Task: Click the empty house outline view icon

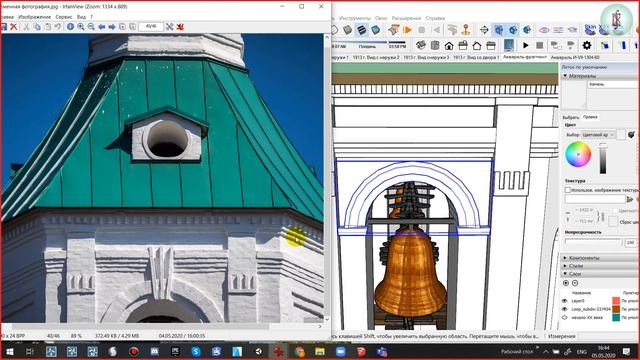Action: click(477, 45)
